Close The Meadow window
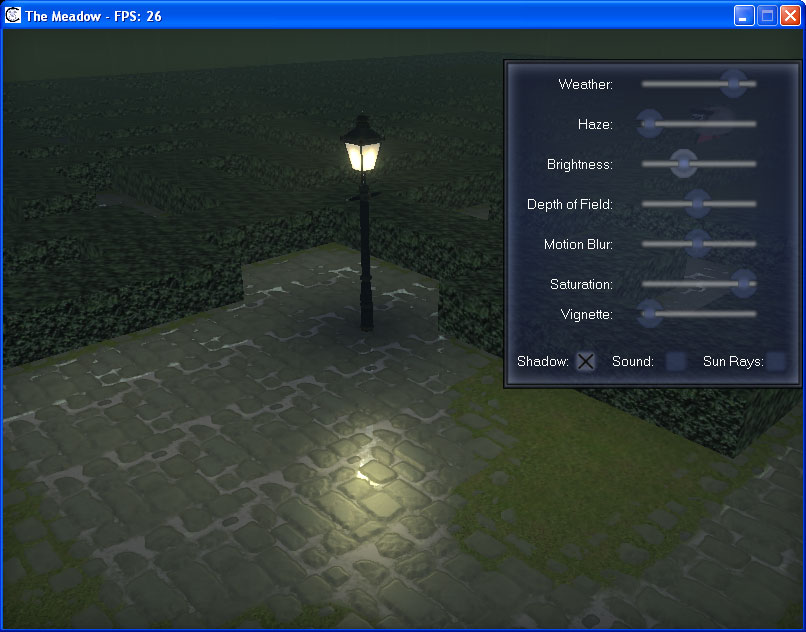Screen dimensions: 806x632 [789, 16]
